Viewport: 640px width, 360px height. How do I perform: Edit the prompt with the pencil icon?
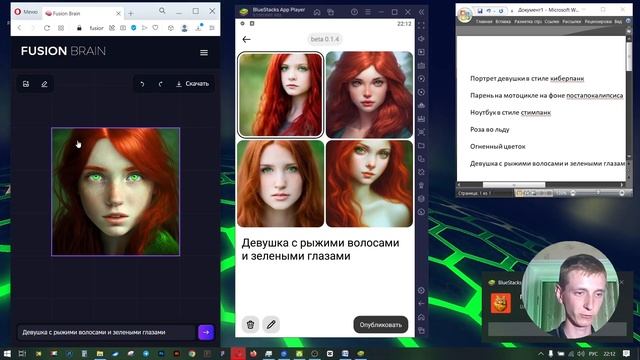pyautogui.click(x=271, y=324)
